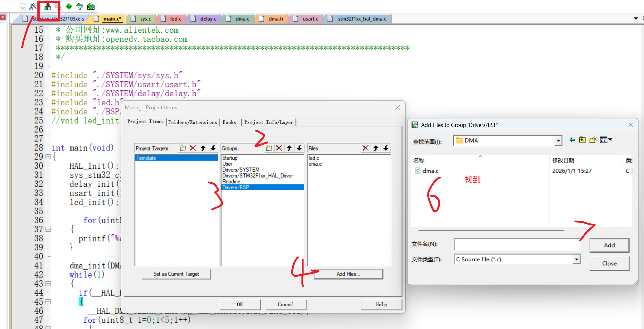Open Options for Target wizard icon
The width and height of the screenshot is (644, 329).
pyautogui.click(x=33, y=7)
